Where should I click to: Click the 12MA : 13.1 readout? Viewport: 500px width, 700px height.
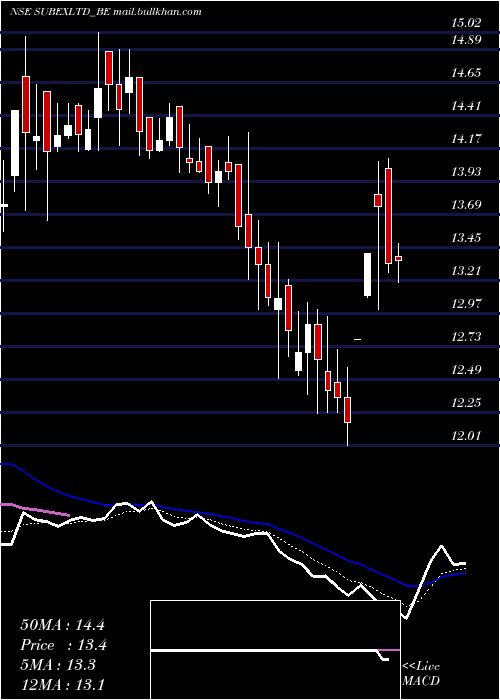62,684
